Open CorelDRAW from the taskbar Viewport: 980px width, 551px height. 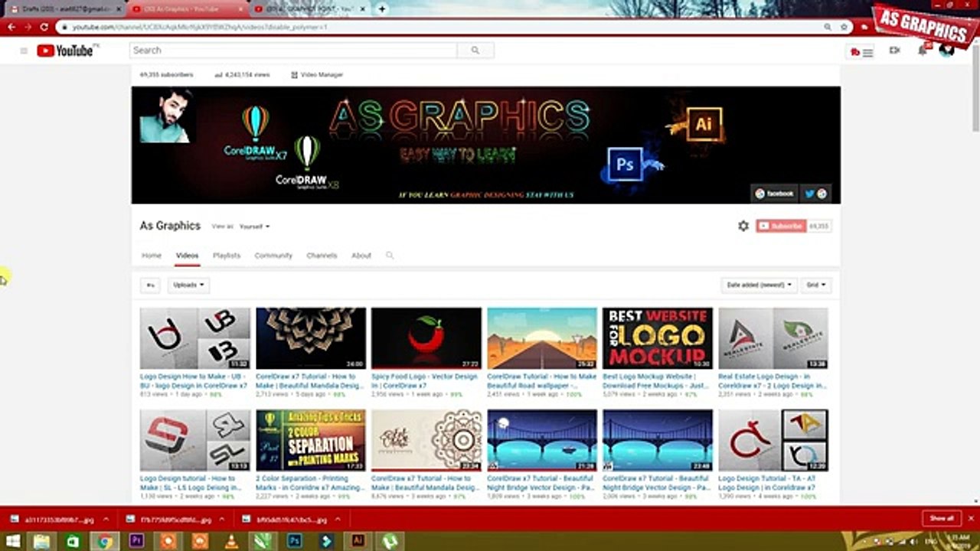click(263, 541)
